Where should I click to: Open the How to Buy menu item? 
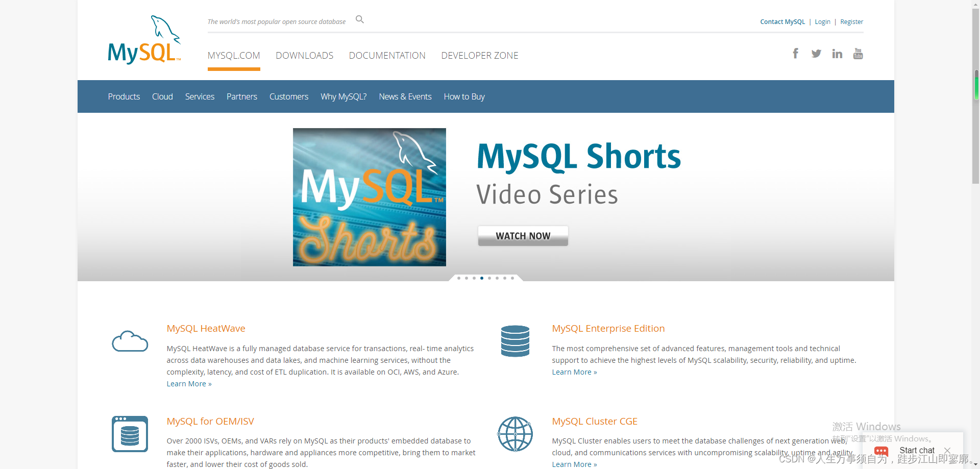pos(464,96)
